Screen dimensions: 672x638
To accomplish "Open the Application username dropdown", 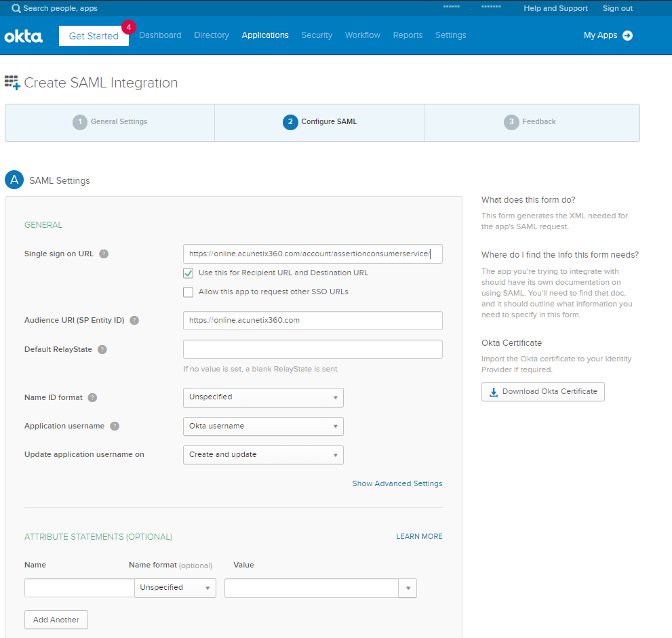I will click(263, 426).
